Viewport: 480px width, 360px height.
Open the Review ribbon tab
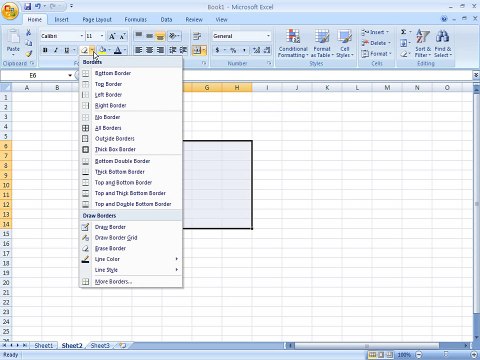click(x=194, y=20)
